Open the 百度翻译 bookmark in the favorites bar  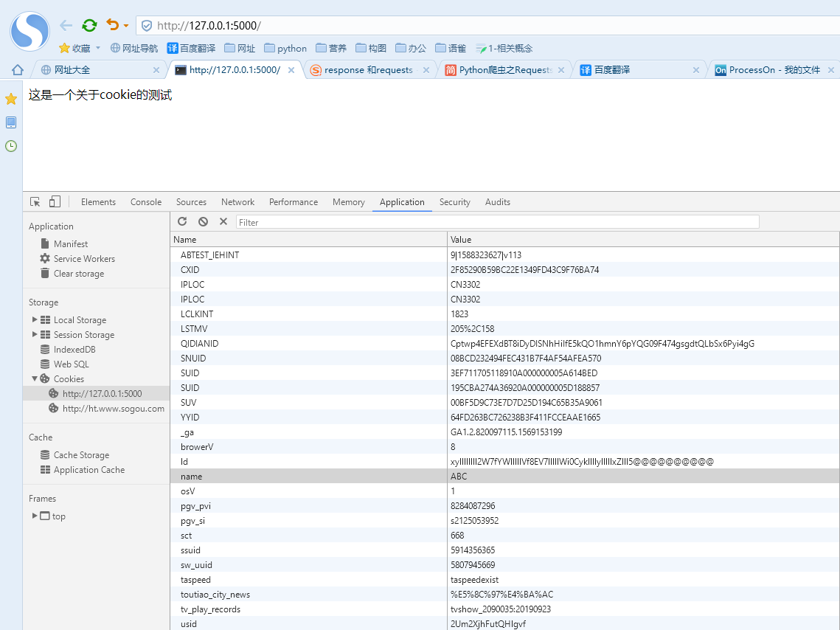click(x=191, y=48)
